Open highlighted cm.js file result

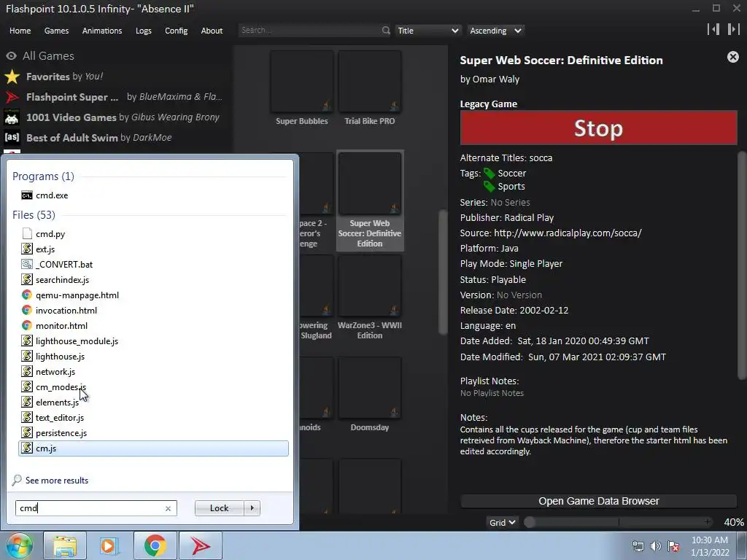click(153, 448)
